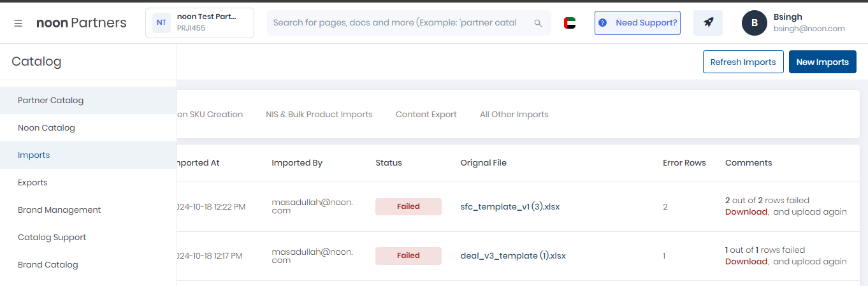Screen dimensions: 868x286
Task: Click the search magnifier icon
Action: click(x=538, y=23)
